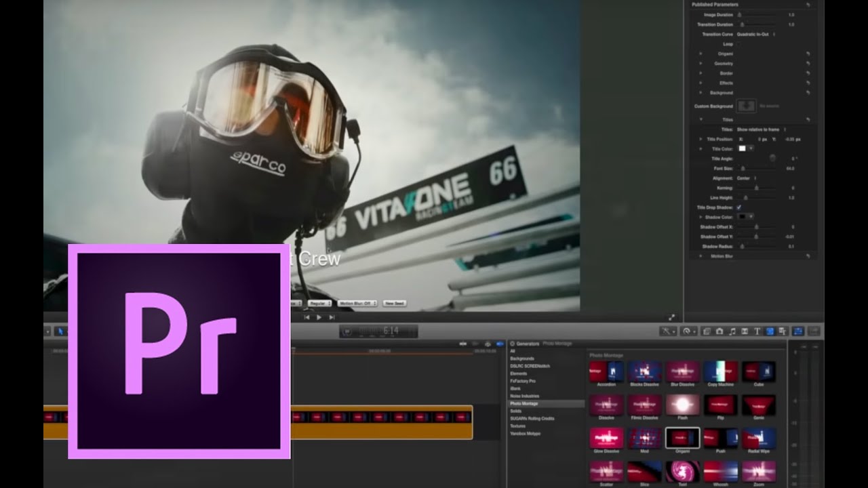Screen dimensions: 868x488
Task: Open the Enhancements magic wand menu
Action: pyautogui.click(x=669, y=331)
